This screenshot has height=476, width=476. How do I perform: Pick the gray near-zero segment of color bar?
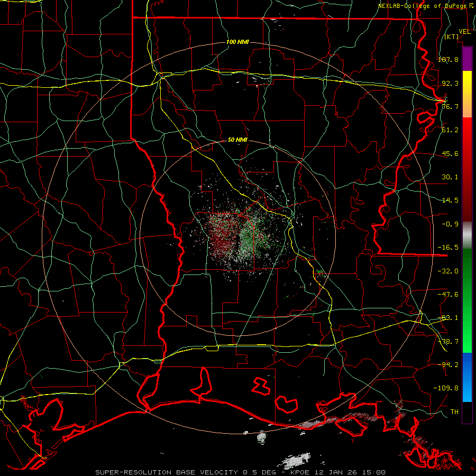pyautogui.click(x=467, y=235)
